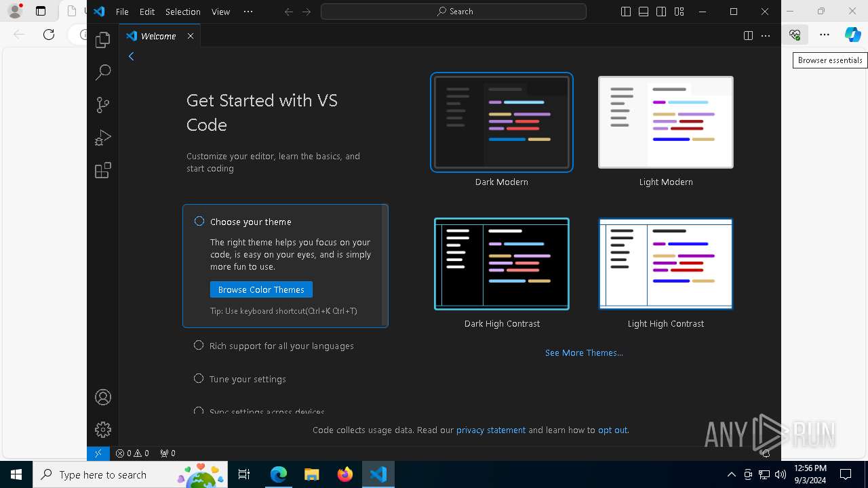Image resolution: width=868 pixels, height=488 pixels.
Task: Toggle primary side bar layout icon
Action: click(x=626, y=12)
